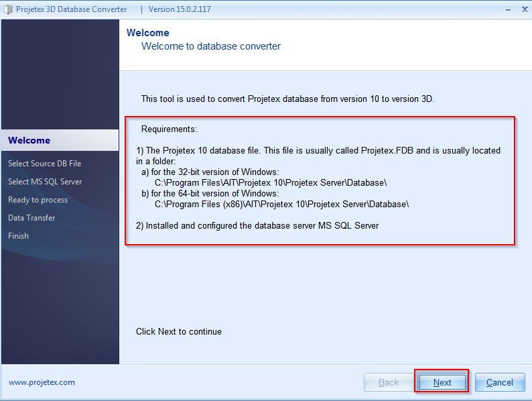The height and width of the screenshot is (401, 532).
Task: Click the Program Files (x86) path line
Action: [281, 204]
